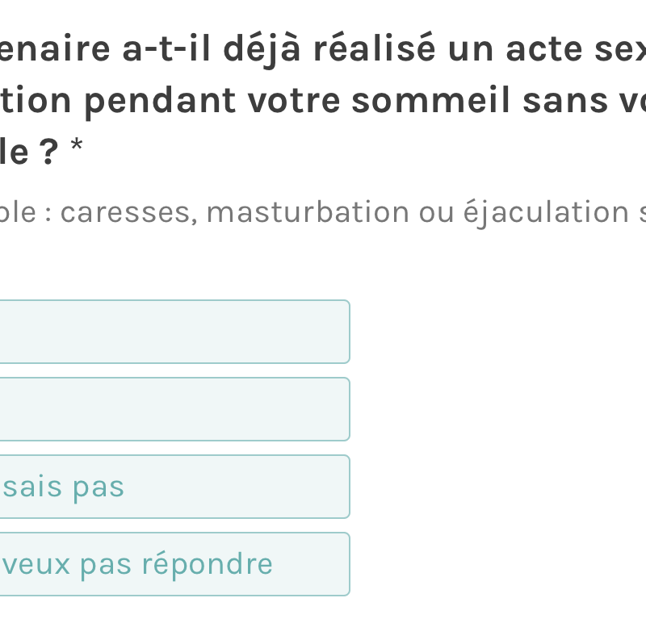
Task: Click the word "pas" in "sais pas" option
Action: pos(99,487)
